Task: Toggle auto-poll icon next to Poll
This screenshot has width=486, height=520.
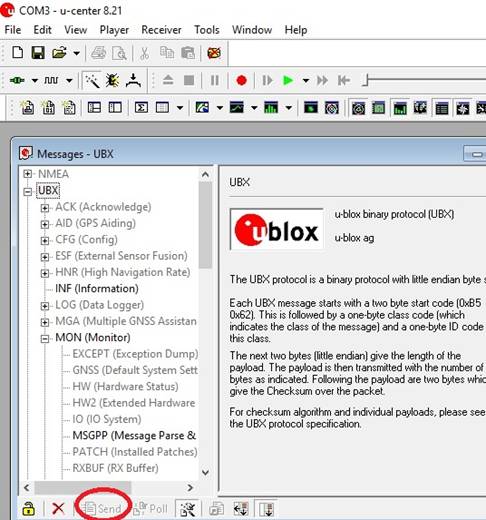Action: pyautogui.click(x=188, y=509)
